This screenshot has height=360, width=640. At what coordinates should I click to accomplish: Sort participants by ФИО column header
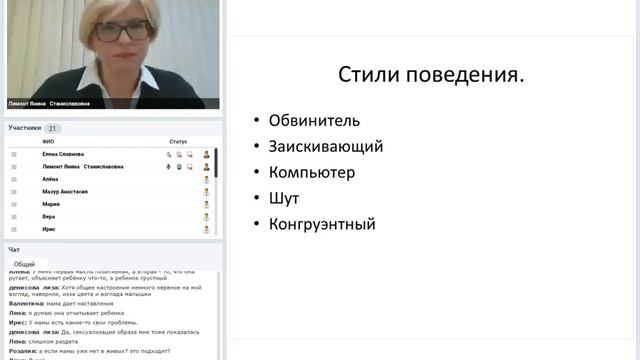pos(48,142)
